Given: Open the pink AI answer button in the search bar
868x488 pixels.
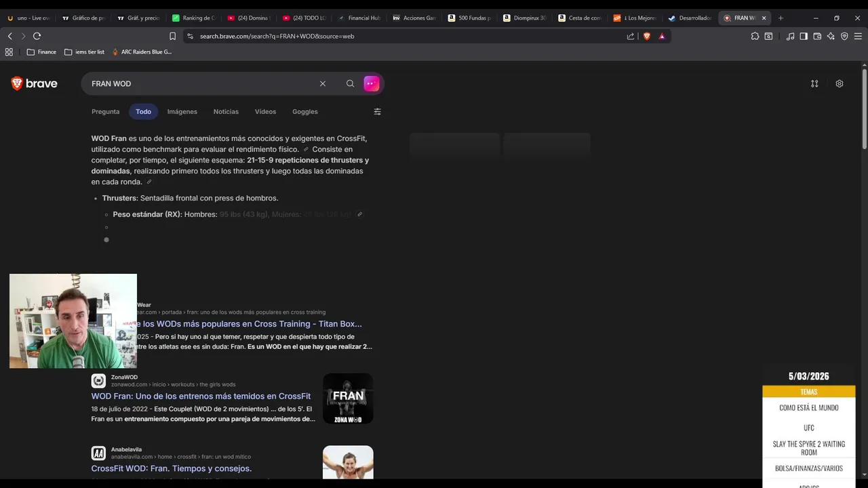Looking at the screenshot, I should pos(372,83).
